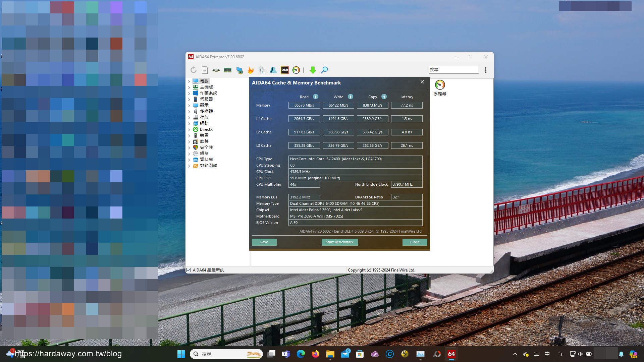Click the L3 Cache Latency value 26.1 ns
Viewport: 644px width, 362px height.
point(407,145)
